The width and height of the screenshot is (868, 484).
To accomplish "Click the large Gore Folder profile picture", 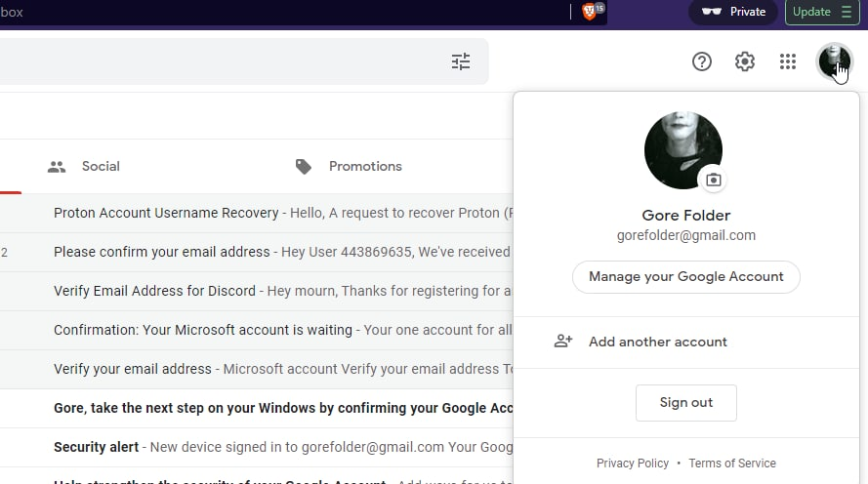I will click(x=683, y=150).
